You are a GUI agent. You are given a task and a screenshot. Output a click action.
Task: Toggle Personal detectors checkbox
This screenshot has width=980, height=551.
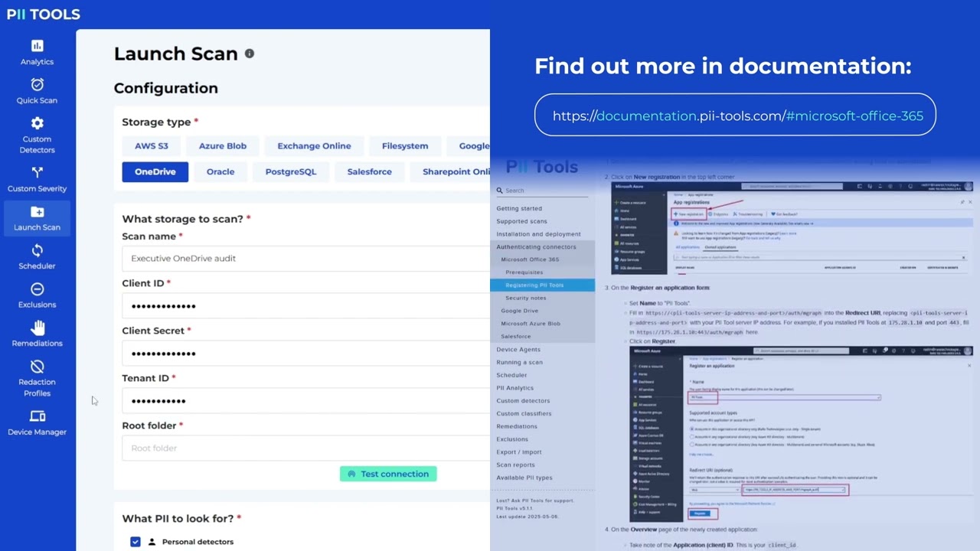[135, 542]
